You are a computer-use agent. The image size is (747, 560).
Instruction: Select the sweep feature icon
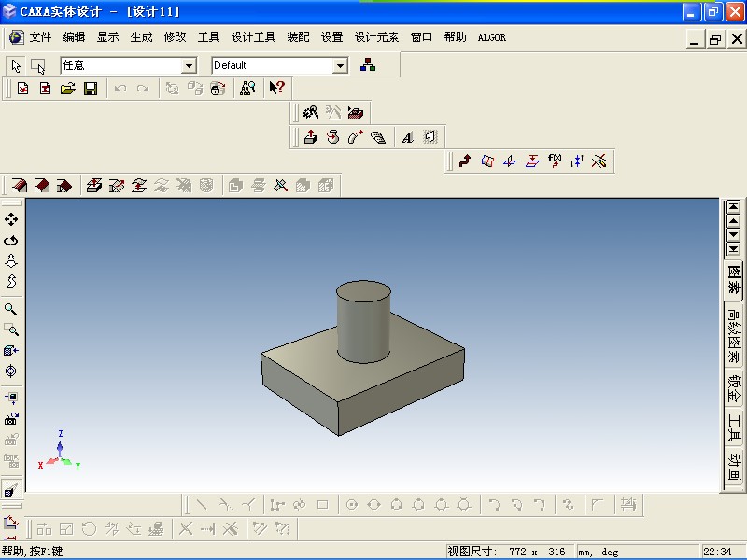[356, 137]
